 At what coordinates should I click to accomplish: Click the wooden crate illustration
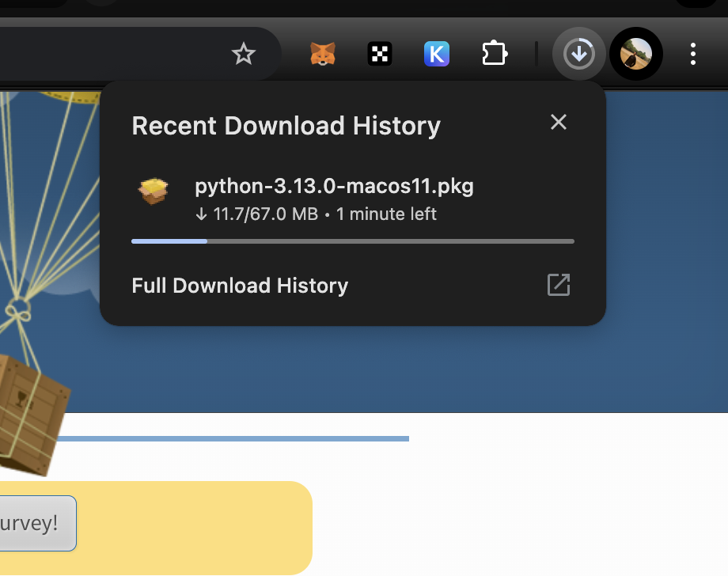coord(32,411)
